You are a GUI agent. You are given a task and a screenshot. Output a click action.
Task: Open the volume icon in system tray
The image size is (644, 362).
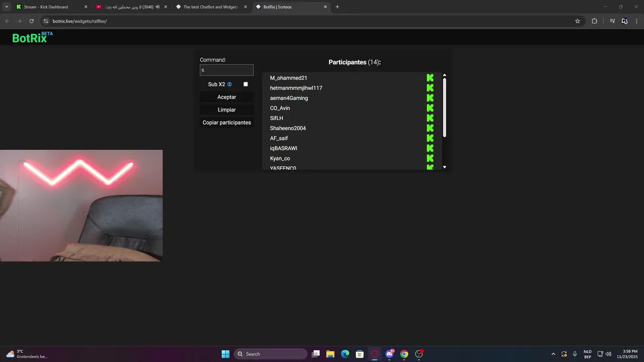coord(608,354)
